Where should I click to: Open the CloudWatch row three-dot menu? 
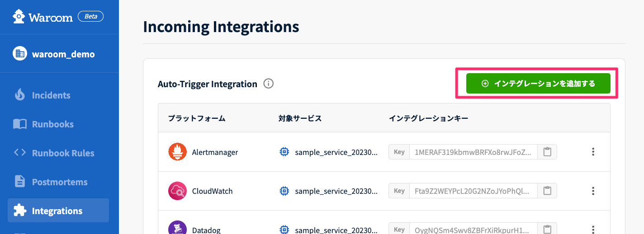[x=593, y=191]
